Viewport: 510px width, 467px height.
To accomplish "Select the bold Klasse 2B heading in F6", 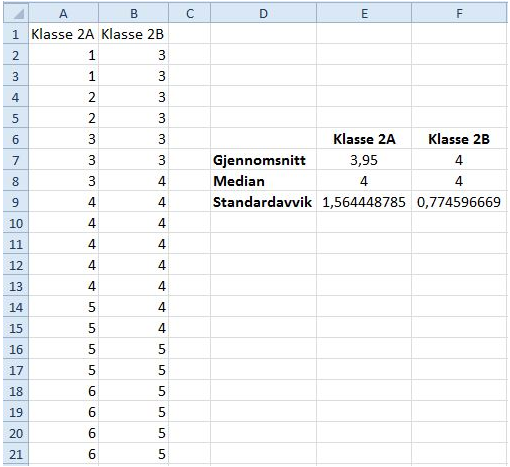I will [459, 139].
